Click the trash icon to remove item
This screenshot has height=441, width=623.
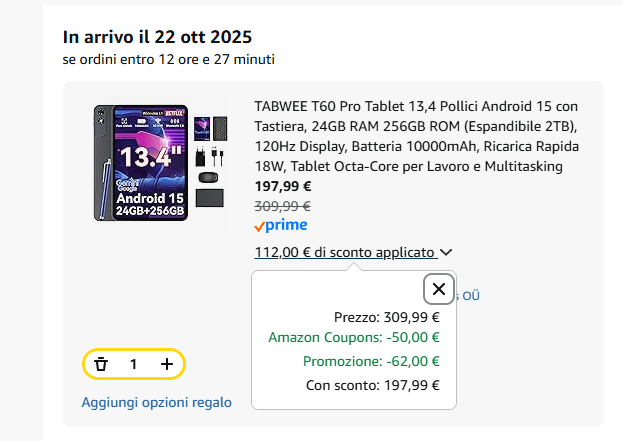(x=101, y=365)
